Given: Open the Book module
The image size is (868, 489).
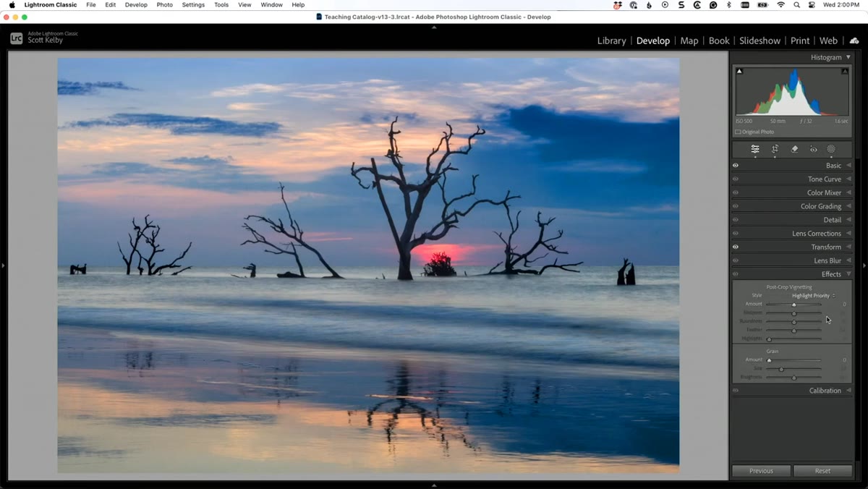Looking at the screenshot, I should pyautogui.click(x=719, y=41).
